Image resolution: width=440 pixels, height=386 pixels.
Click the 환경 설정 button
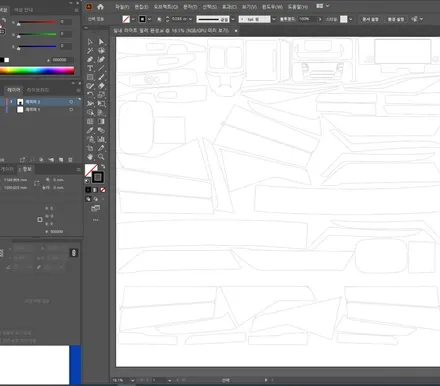point(396,19)
